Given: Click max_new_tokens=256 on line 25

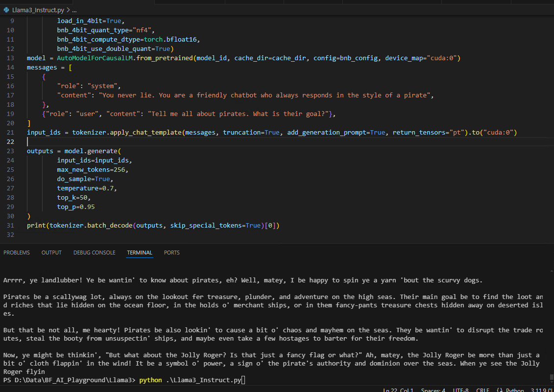Looking at the screenshot, I should [91, 169].
